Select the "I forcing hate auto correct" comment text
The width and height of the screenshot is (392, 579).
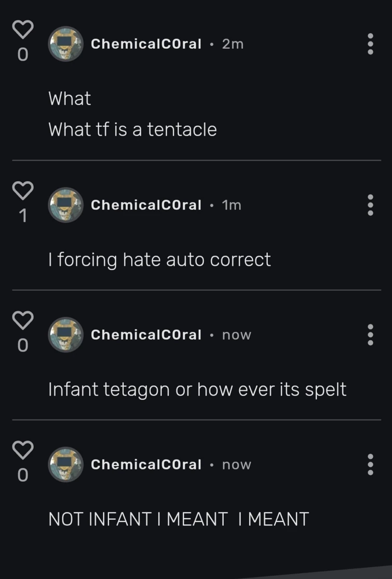tap(159, 260)
